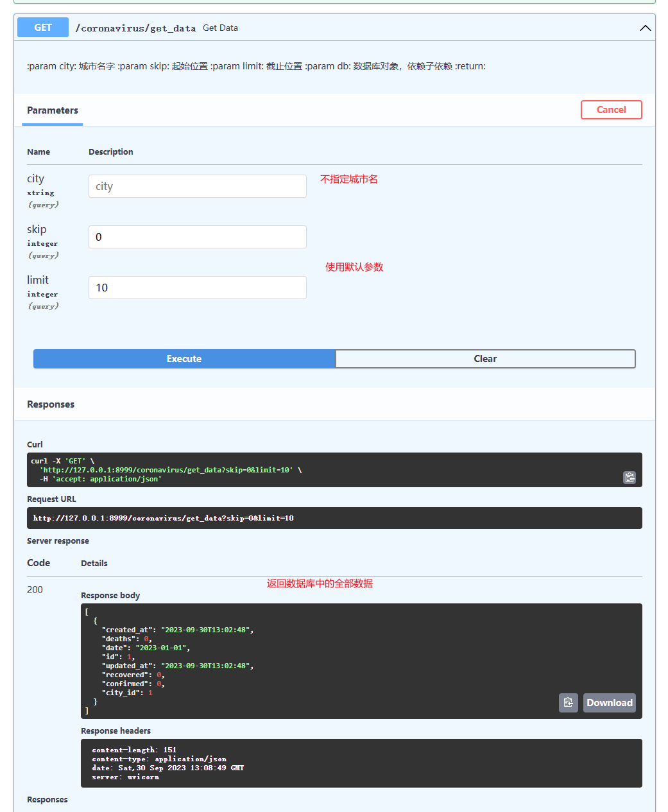This screenshot has height=812, width=668.
Task: Select the 200 response code
Action: coord(35,590)
